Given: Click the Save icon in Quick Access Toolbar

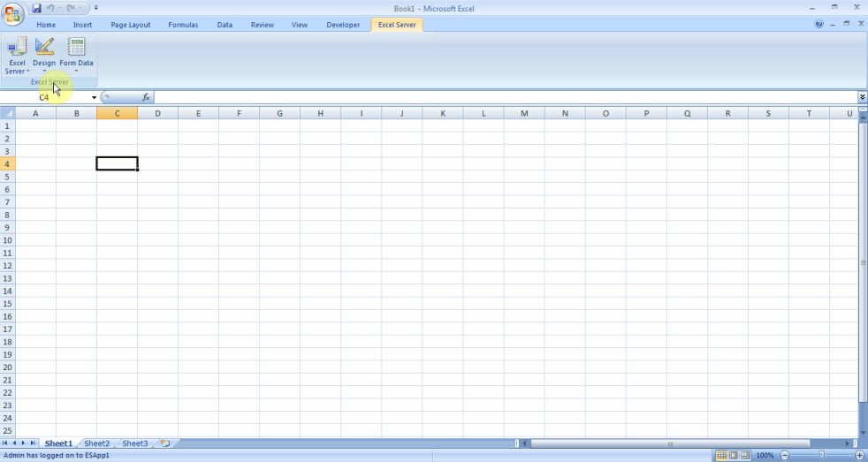Looking at the screenshot, I should click(36, 8).
